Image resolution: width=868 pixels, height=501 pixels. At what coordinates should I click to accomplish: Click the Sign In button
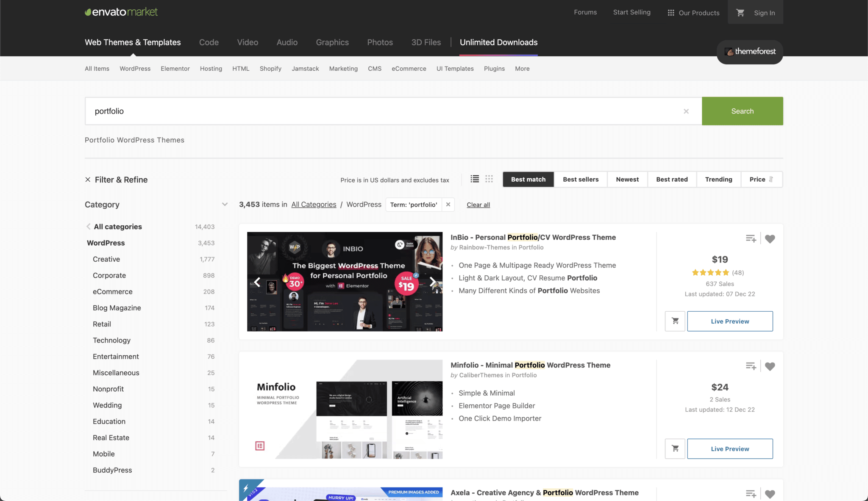(764, 12)
